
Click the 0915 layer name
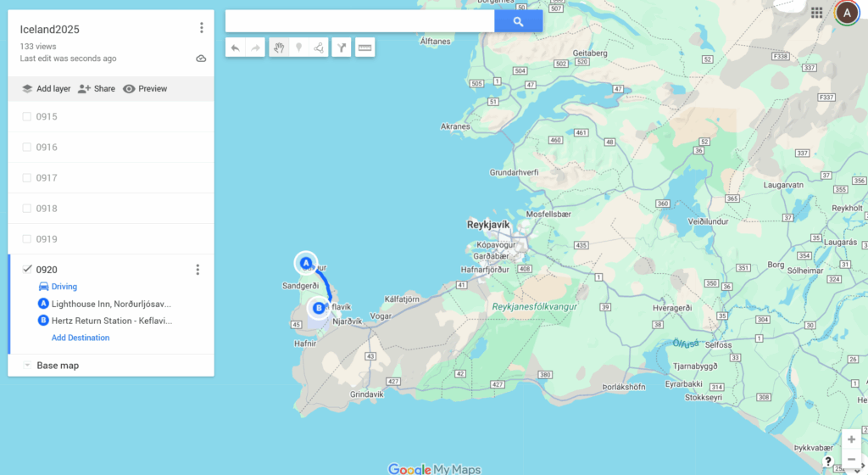click(47, 117)
